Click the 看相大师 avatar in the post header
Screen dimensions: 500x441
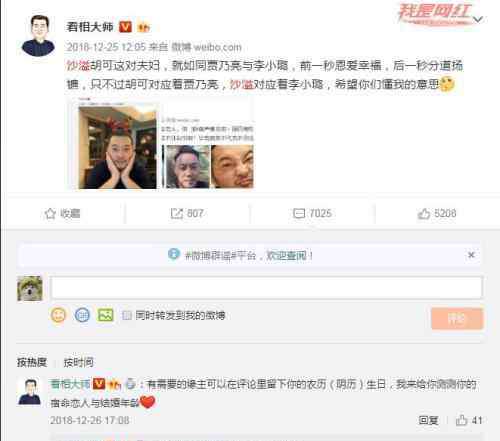click(38, 36)
